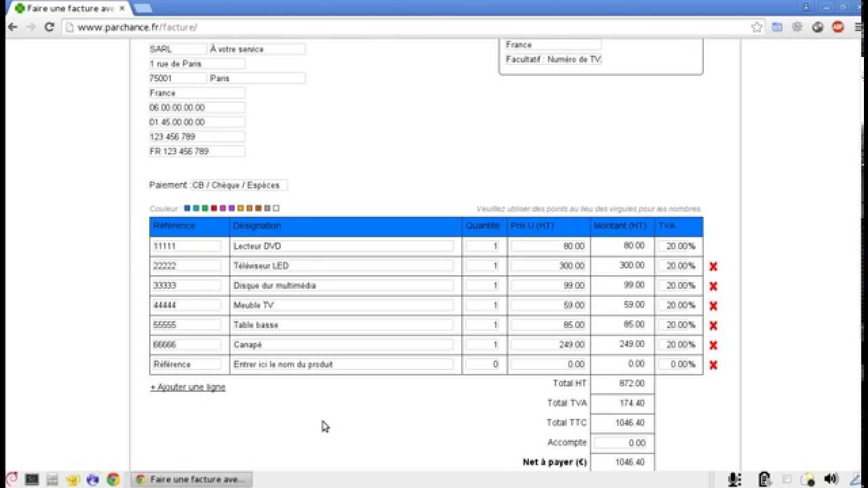Edit the Canapé unit price 249.00
This screenshot has width=868, height=488.
[549, 344]
